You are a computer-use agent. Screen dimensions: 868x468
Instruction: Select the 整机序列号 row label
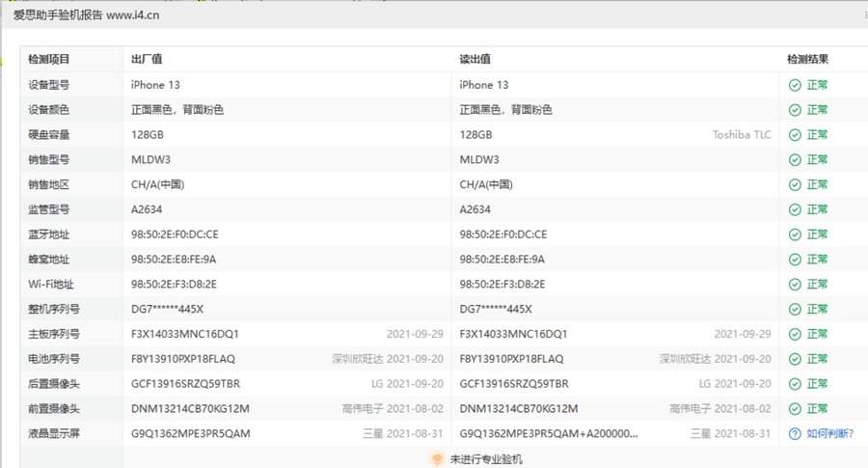54,309
